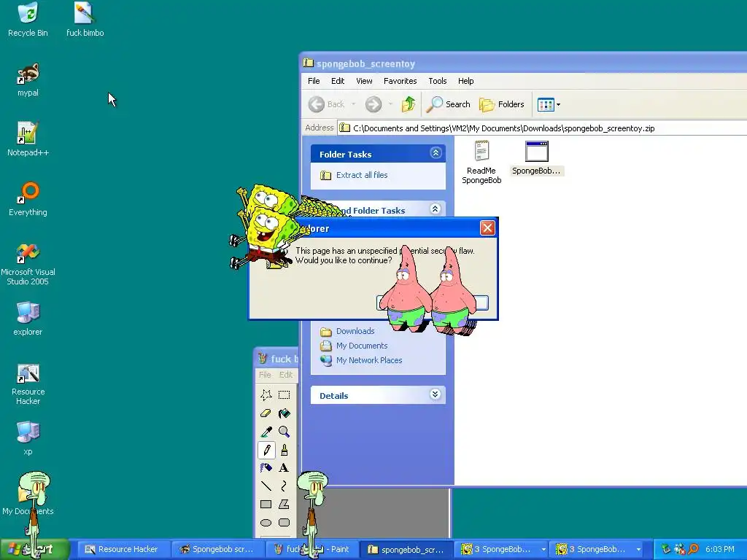Open the Favorites menu
Viewport: 747px width, 560px height.
[x=400, y=81]
